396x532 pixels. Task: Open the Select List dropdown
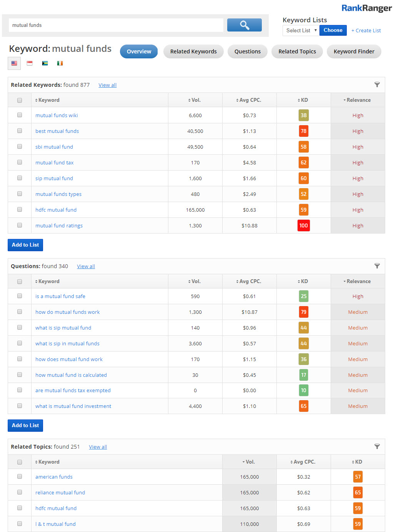301,30
